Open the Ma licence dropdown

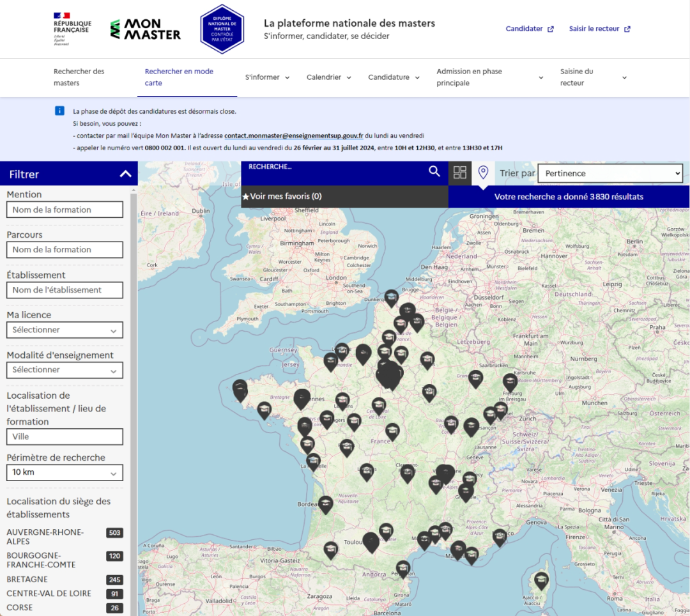pos(65,330)
